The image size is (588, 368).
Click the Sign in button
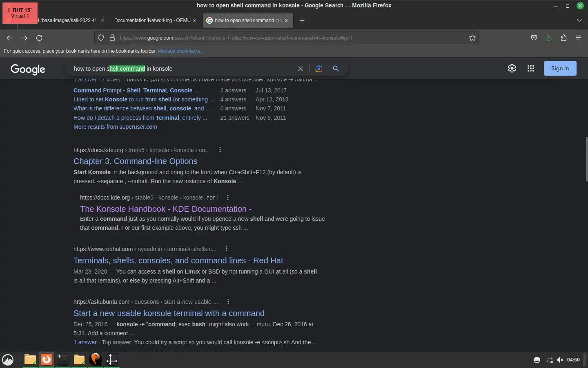tap(560, 68)
